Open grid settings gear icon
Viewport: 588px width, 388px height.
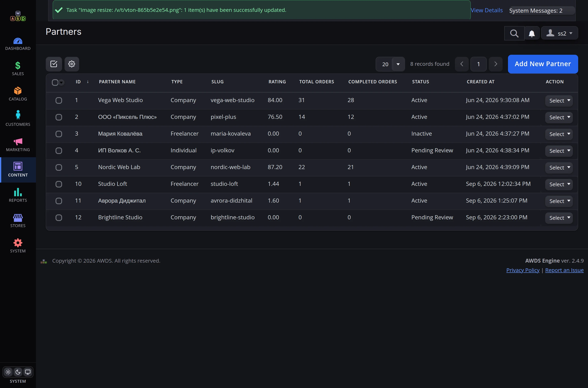click(72, 64)
